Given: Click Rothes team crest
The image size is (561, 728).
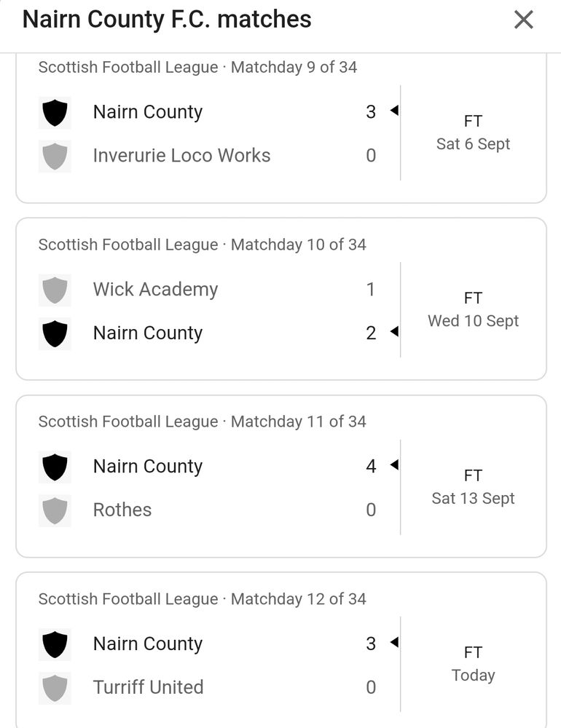Looking at the screenshot, I should pyautogui.click(x=55, y=510).
